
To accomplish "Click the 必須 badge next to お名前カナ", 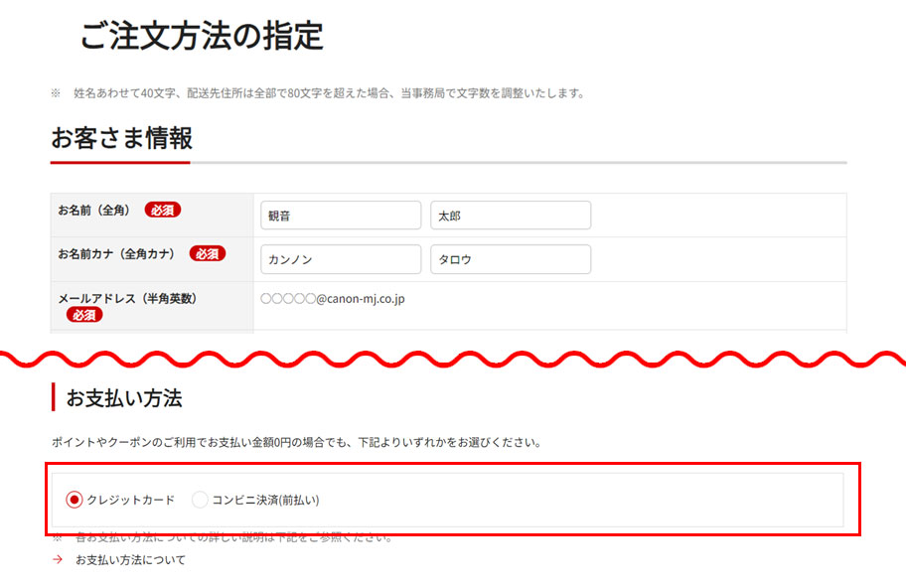I will coord(207,253).
